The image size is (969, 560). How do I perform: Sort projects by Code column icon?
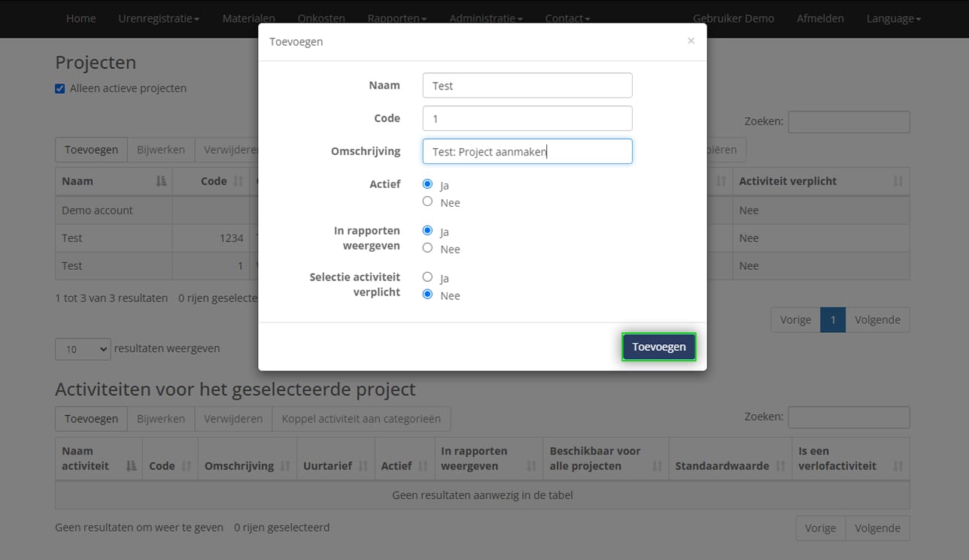click(238, 181)
